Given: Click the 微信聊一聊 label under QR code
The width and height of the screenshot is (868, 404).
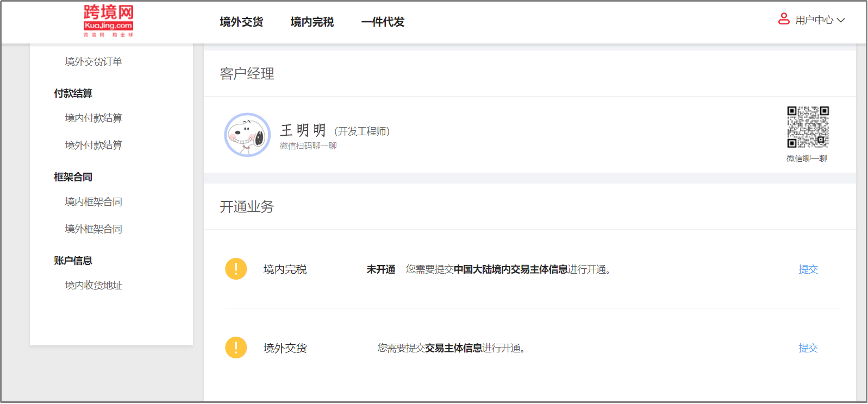Looking at the screenshot, I should click(x=807, y=159).
